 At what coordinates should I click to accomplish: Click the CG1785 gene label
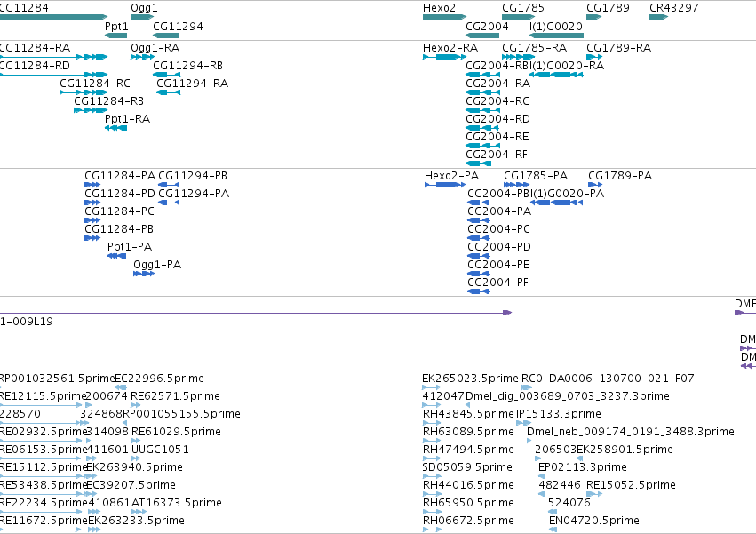523,8
